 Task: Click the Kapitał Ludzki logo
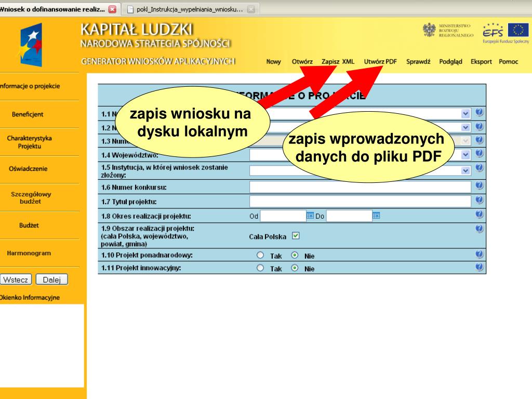[x=31, y=45]
